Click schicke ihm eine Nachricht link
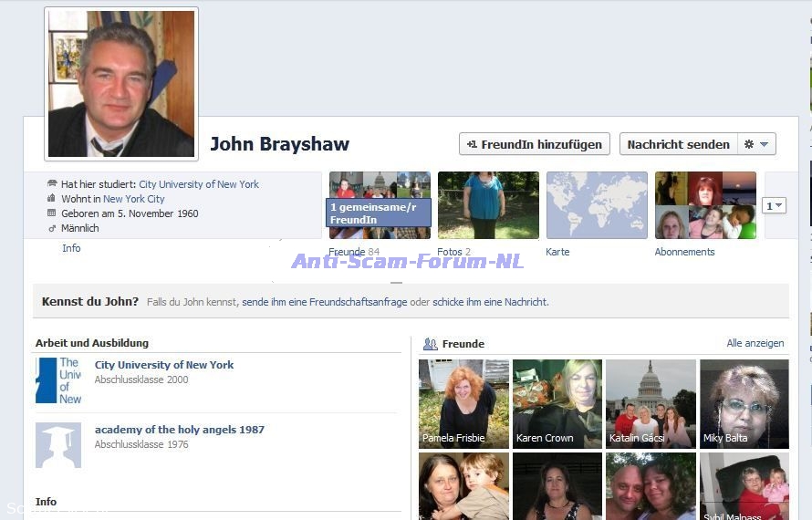The width and height of the screenshot is (812, 520). tap(490, 302)
